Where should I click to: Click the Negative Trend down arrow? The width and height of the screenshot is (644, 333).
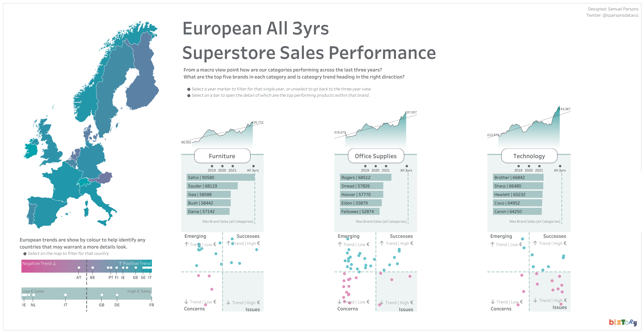pyautogui.click(x=54, y=263)
